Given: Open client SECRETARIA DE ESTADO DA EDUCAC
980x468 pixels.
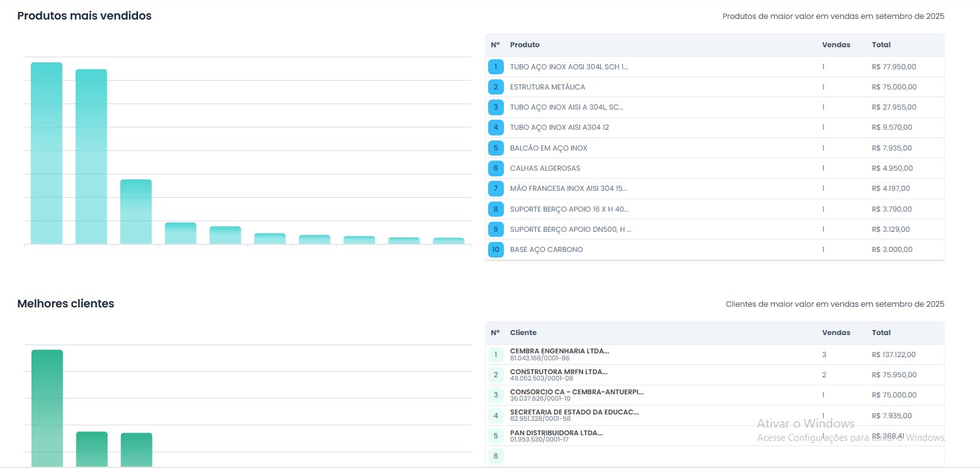Looking at the screenshot, I should coord(574,412).
